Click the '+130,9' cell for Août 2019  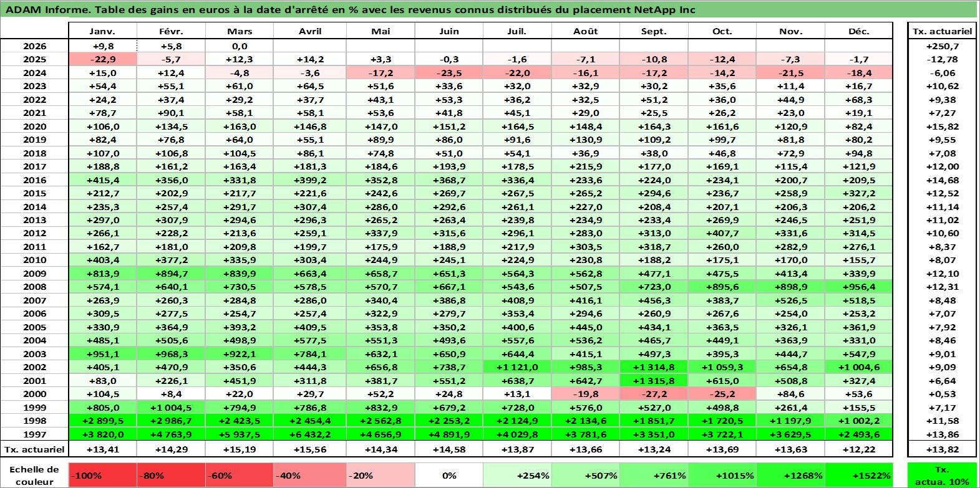coord(586,140)
